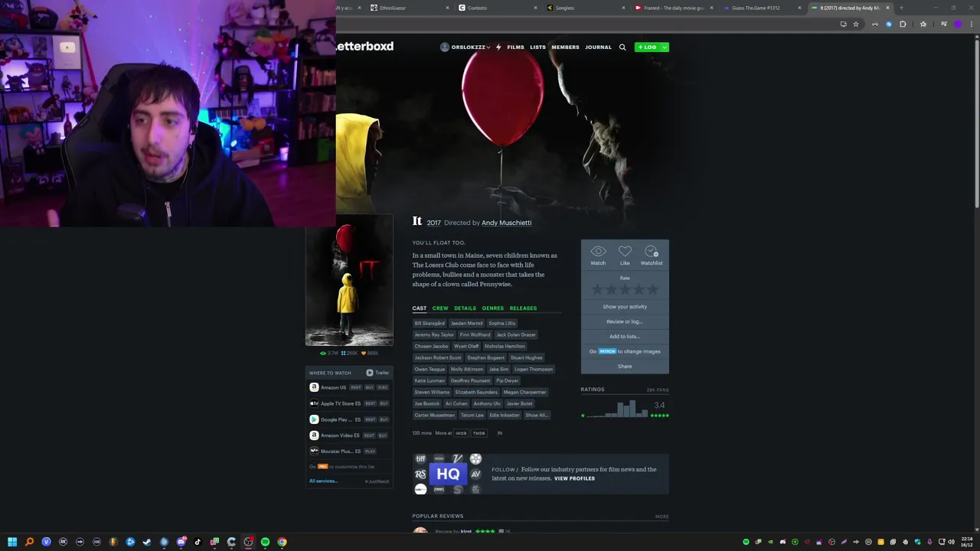Viewport: 980px width, 551px height.
Task: Switch to the Contexto browser tab
Action: (498, 8)
